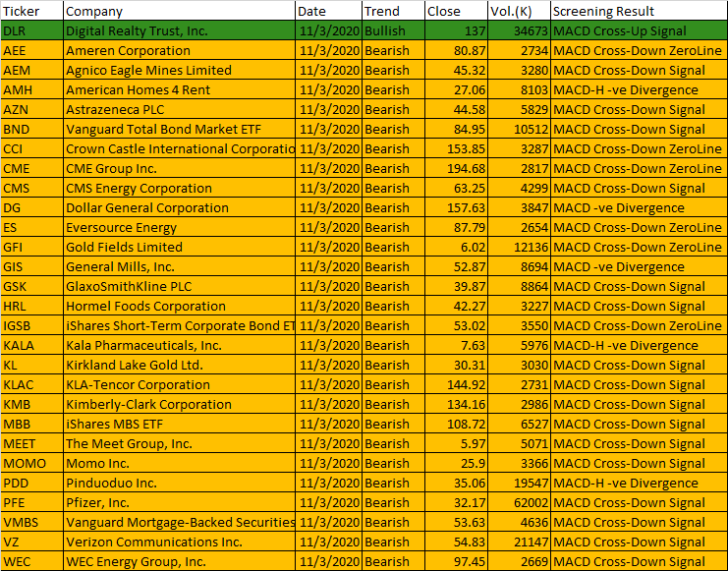
Task: Click Pinduoduo Inc. company cell
Action: [x=179, y=484]
